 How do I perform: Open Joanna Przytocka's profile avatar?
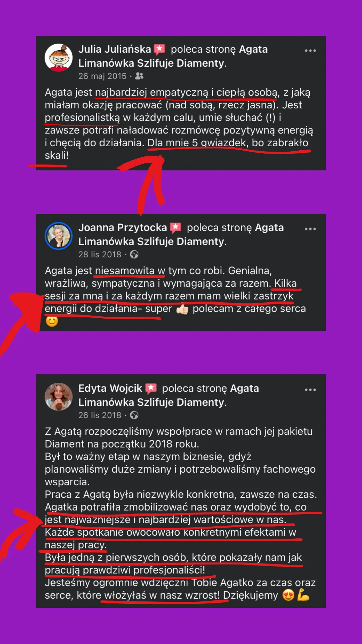[59, 236]
